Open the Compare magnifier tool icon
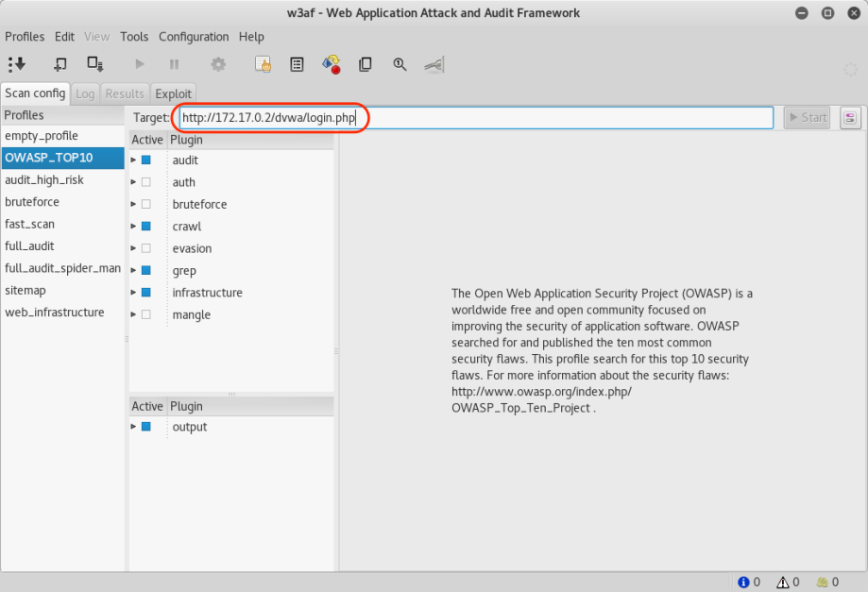This screenshot has width=868, height=592. 400,64
